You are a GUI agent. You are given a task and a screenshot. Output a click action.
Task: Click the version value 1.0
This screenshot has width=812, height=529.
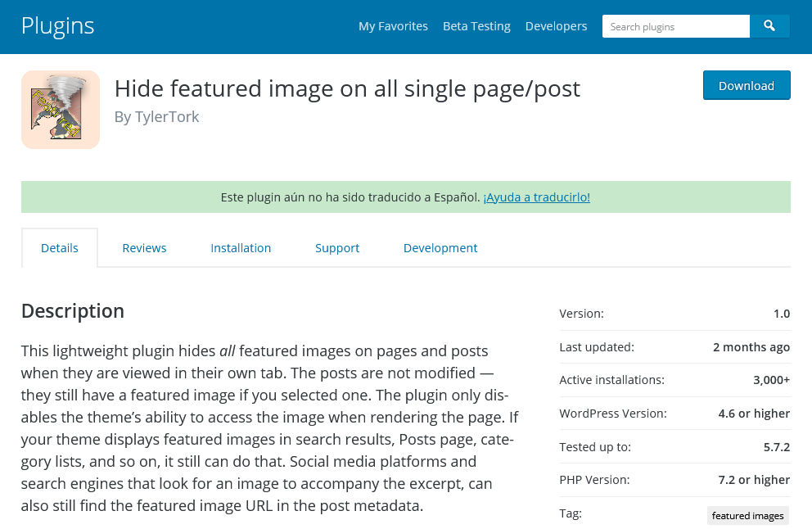click(782, 314)
